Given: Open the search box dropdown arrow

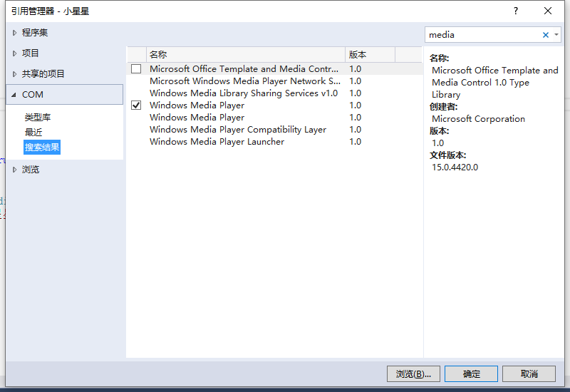Looking at the screenshot, I should [556, 35].
